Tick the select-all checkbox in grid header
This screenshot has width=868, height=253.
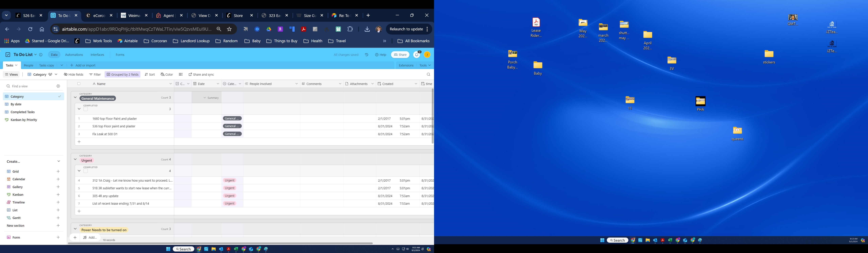coord(79,84)
